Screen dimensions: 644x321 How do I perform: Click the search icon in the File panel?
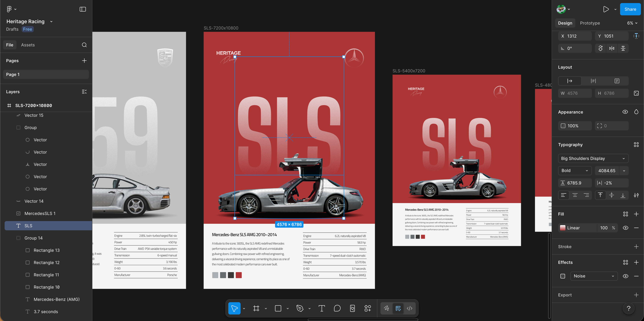(x=84, y=45)
